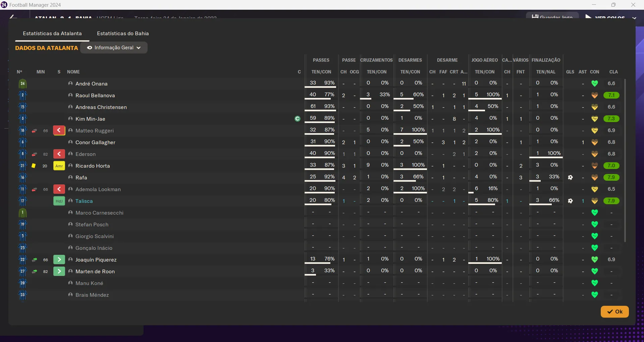The image size is (644, 342).
Task: Open the Informação Geral view dropdown
Action: pyautogui.click(x=114, y=48)
